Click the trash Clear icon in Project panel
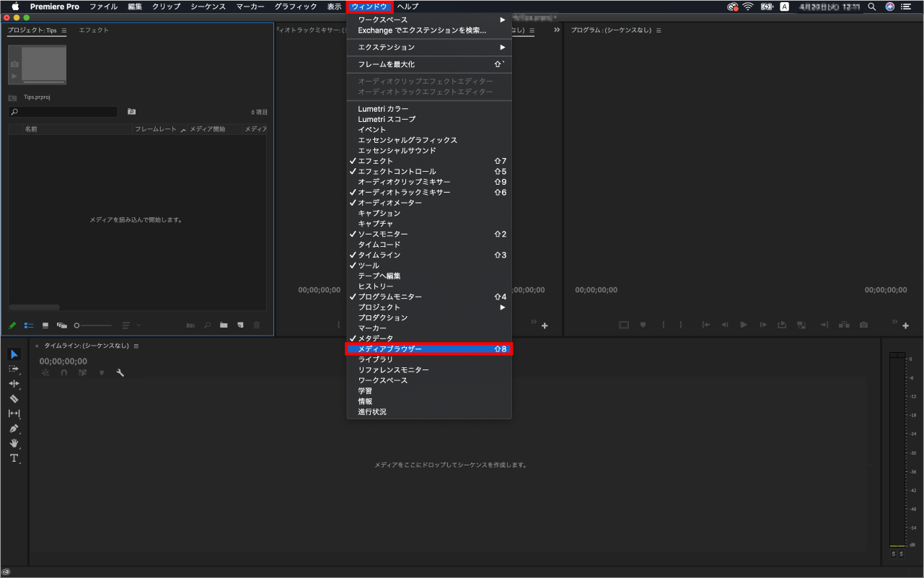Image resolution: width=924 pixels, height=578 pixels. pyautogui.click(x=257, y=325)
